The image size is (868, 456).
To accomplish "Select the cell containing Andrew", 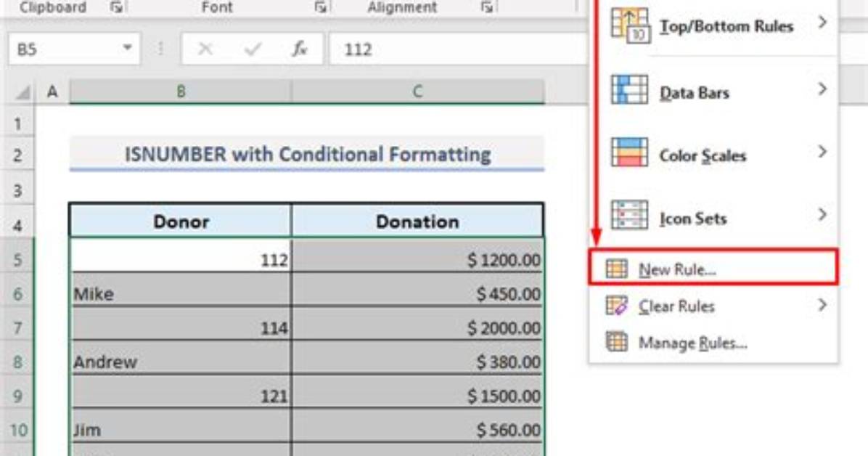I will [181, 359].
